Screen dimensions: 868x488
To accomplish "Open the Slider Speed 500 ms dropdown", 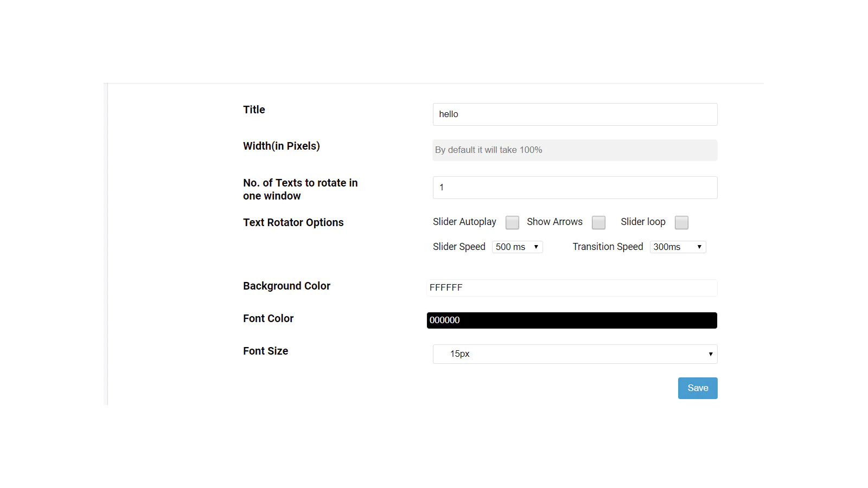I will tap(517, 247).
